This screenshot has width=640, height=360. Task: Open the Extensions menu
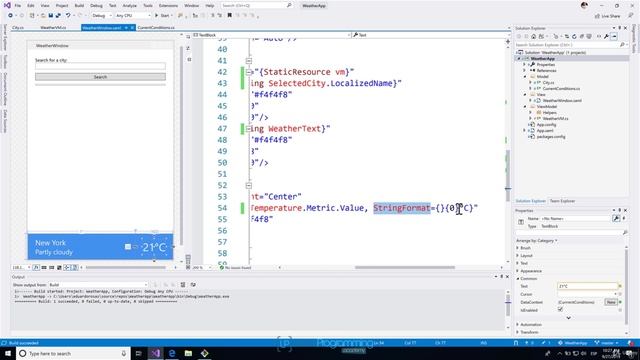tap(168, 6)
